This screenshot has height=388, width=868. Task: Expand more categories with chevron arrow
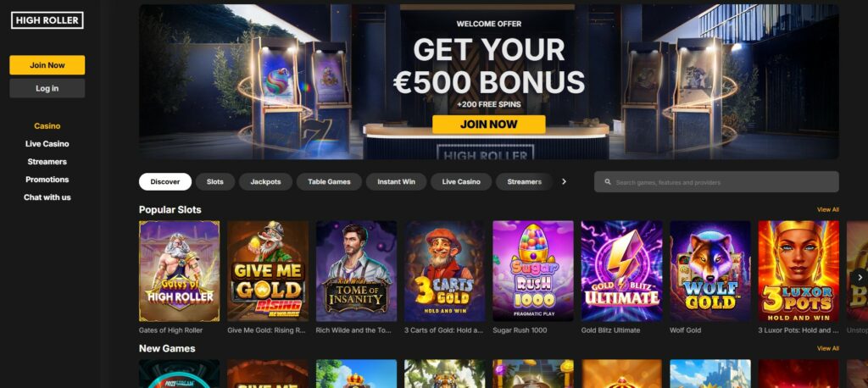coord(564,181)
